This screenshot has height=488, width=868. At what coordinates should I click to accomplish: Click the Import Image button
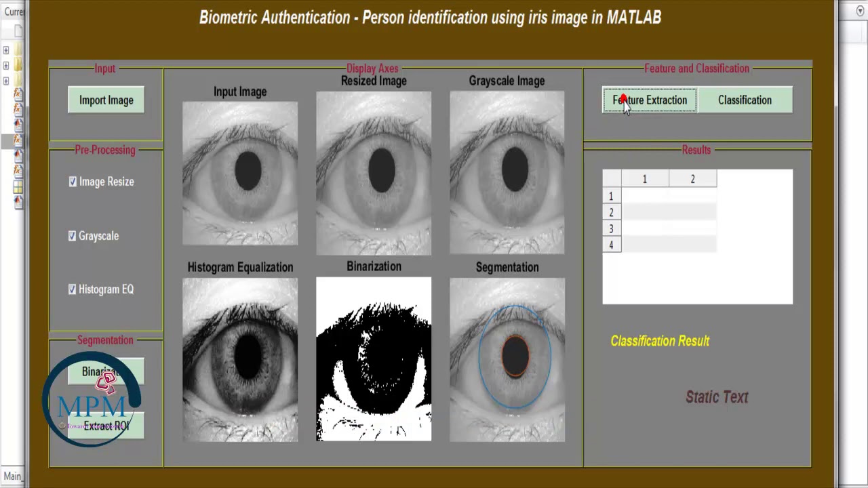click(106, 100)
